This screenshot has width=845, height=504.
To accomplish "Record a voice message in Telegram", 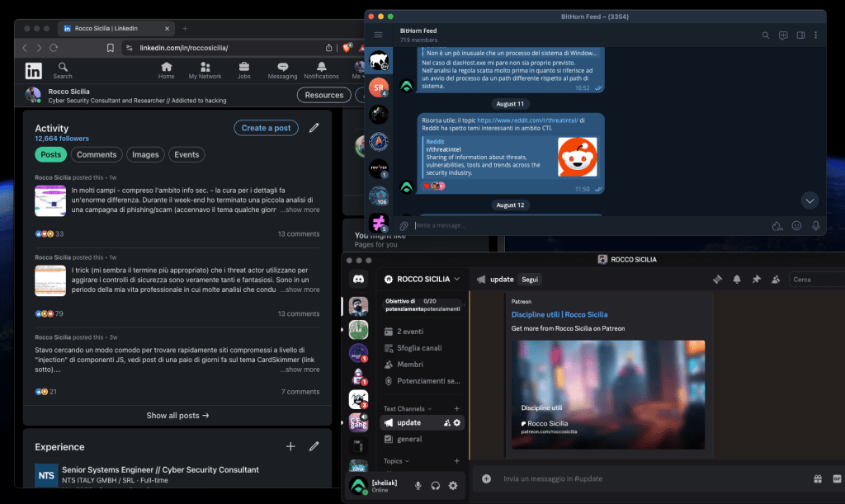I will [x=817, y=224].
